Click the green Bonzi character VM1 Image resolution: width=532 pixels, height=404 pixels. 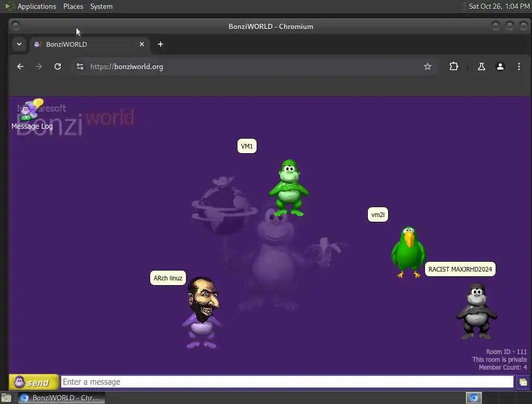(x=289, y=187)
